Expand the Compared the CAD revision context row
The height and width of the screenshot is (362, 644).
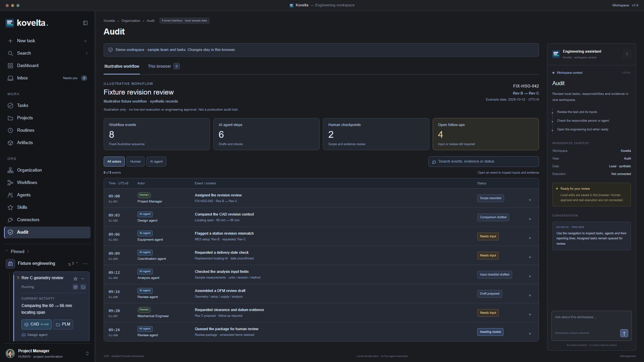click(x=530, y=219)
